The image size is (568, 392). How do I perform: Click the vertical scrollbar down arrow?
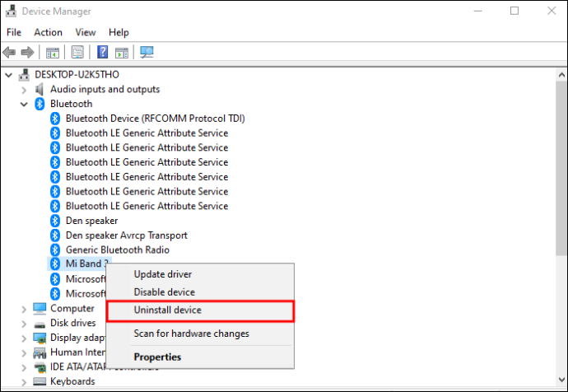pos(561,380)
